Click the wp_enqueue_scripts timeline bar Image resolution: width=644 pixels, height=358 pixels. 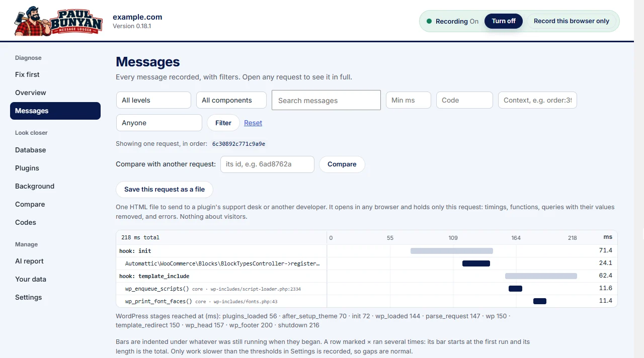click(x=515, y=289)
